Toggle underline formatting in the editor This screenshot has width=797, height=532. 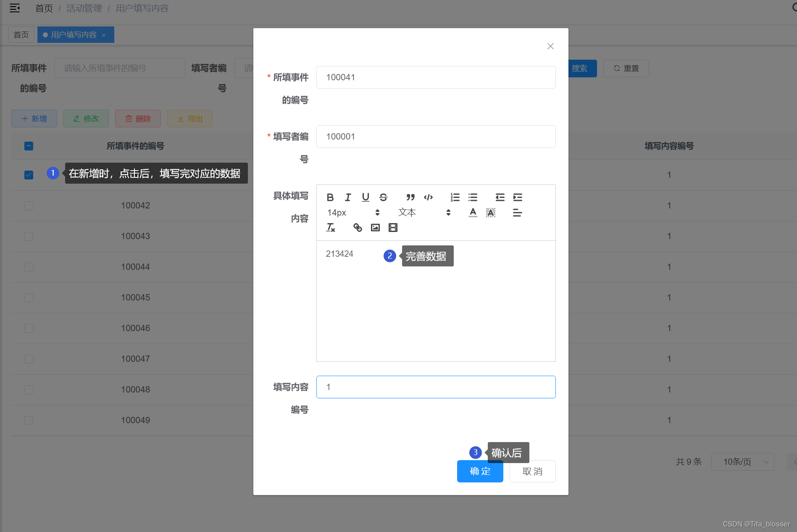[x=366, y=198]
